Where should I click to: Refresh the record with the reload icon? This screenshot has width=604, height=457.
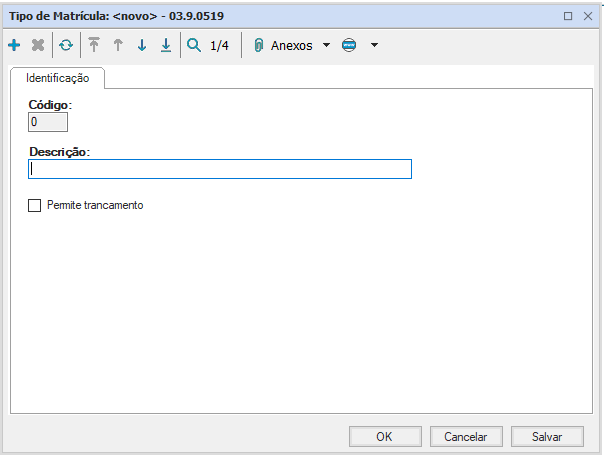click(66, 46)
